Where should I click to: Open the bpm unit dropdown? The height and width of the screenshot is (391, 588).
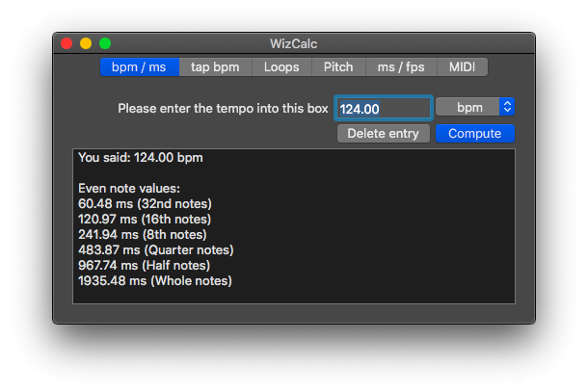[x=475, y=107]
